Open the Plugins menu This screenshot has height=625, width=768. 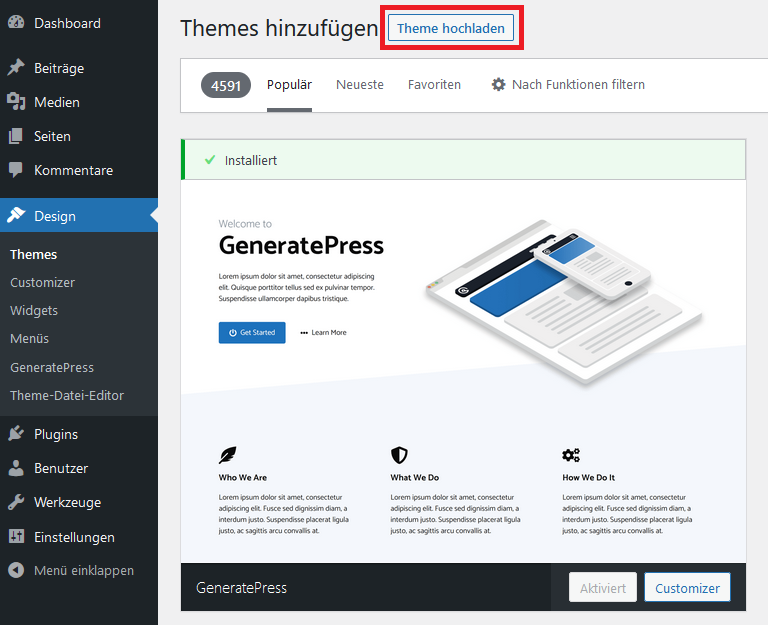coord(79,434)
